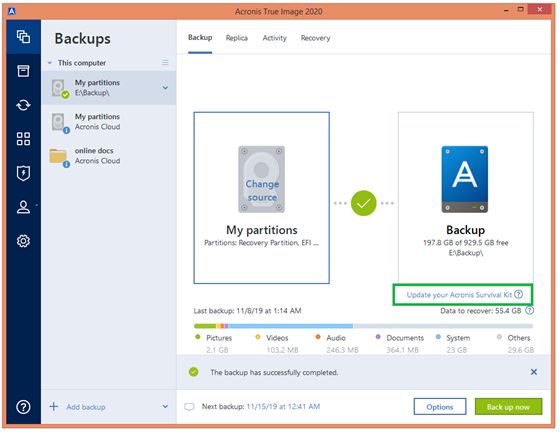Open Active Protection shield icon
Screen dimensions: 560x433
pos(23,173)
